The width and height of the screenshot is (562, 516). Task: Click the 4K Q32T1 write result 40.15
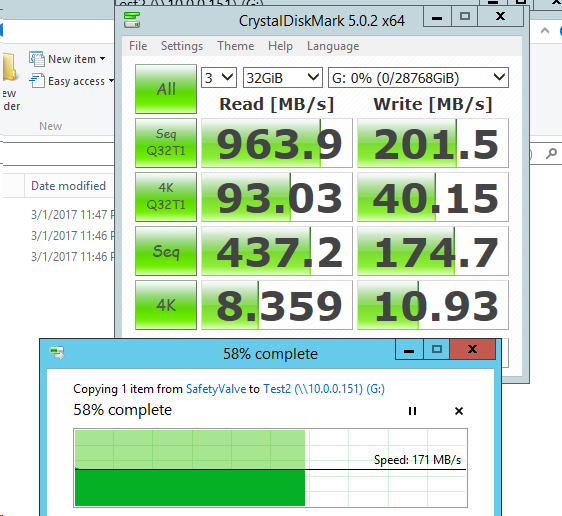click(433, 197)
